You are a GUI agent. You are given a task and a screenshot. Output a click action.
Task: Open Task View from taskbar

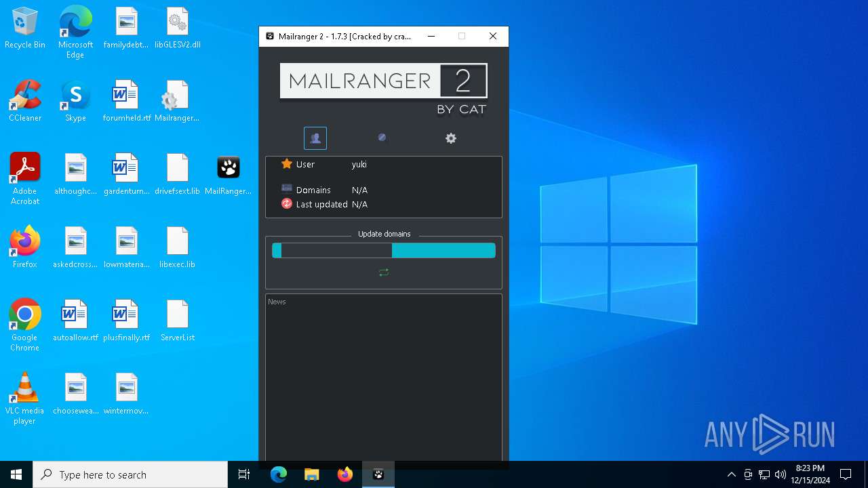[244, 474]
